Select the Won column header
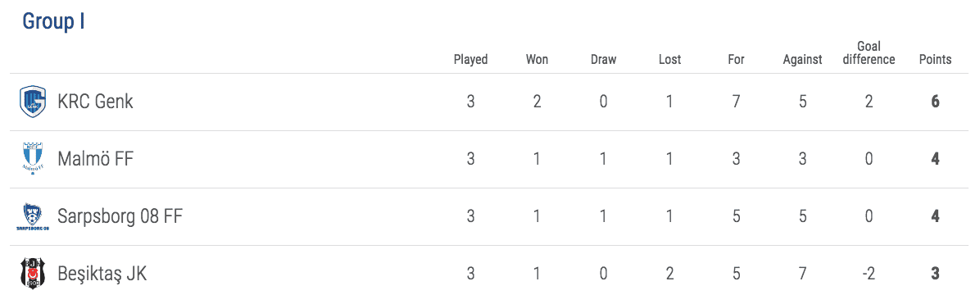This screenshot has height=304, width=980. [537, 60]
